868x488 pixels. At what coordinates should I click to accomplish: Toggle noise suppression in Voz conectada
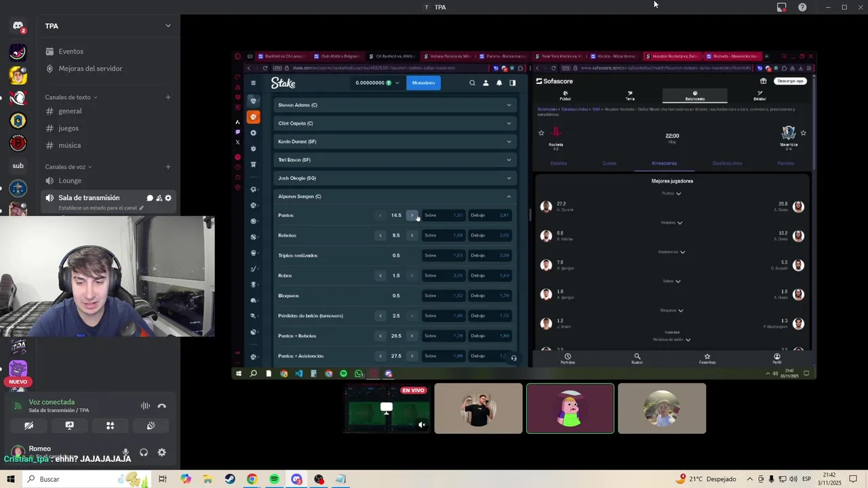pyautogui.click(x=145, y=406)
